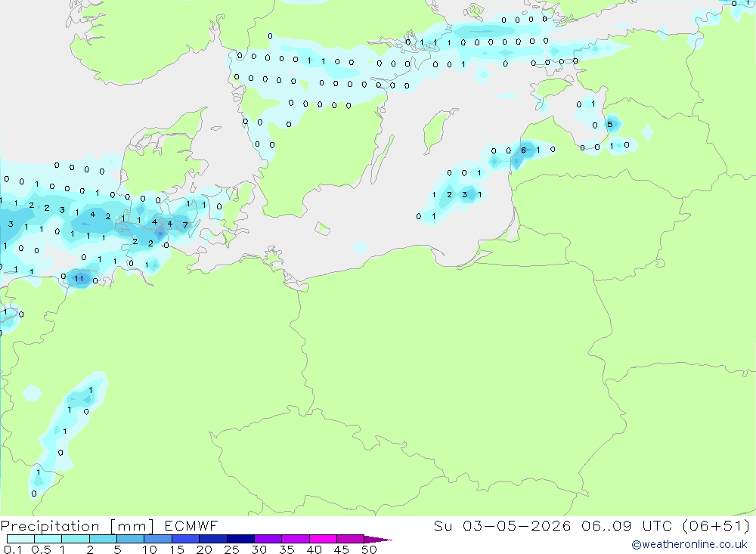
Task: Pick the 15–20 mm royal blue legend swatch
Action: point(186,539)
